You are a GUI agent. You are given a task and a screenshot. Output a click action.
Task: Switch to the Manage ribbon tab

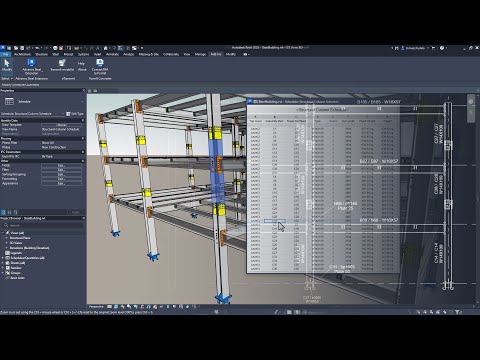click(200, 54)
